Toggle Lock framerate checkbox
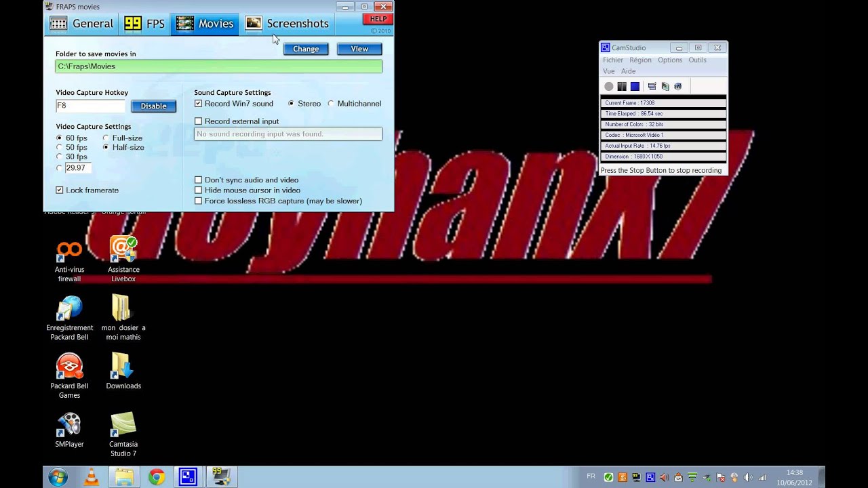This screenshot has height=488, width=868. pyautogui.click(x=60, y=190)
